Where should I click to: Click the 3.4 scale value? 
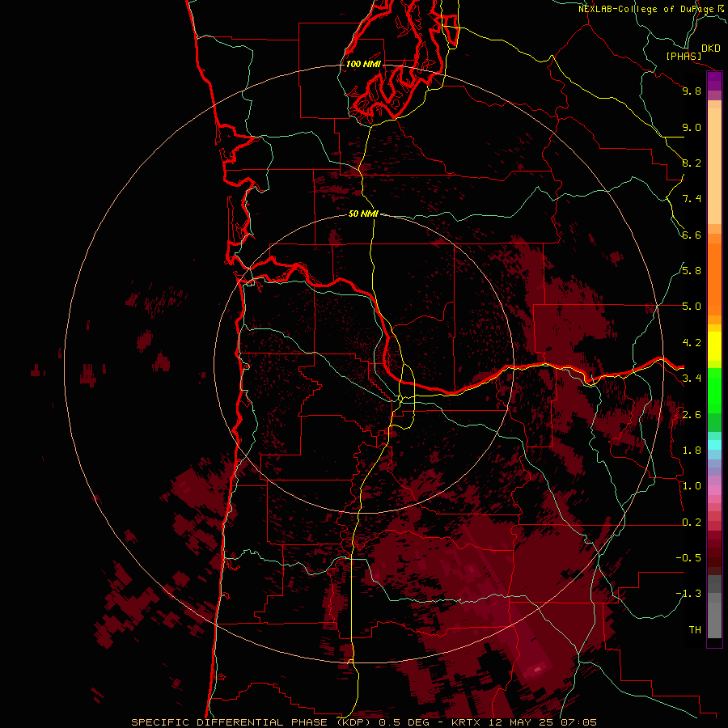click(692, 379)
